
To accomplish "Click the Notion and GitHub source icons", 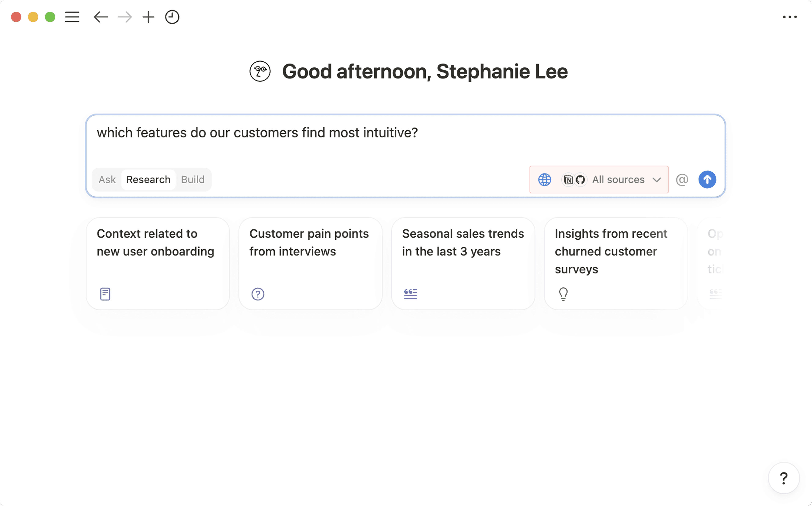I will [x=574, y=180].
